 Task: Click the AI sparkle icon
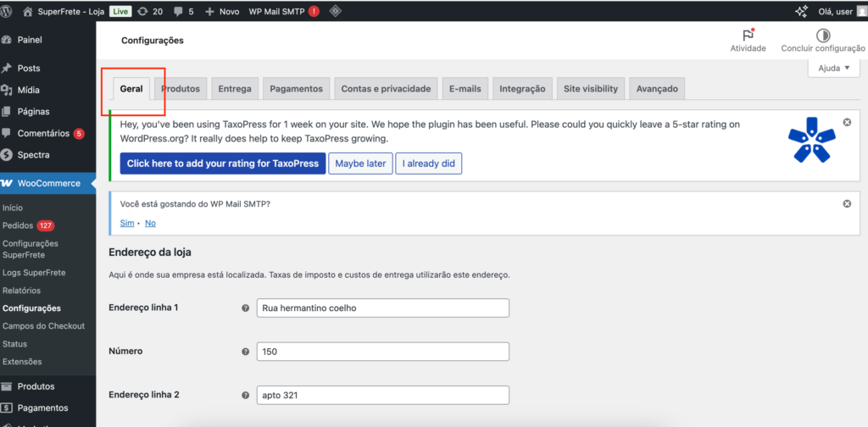click(801, 11)
